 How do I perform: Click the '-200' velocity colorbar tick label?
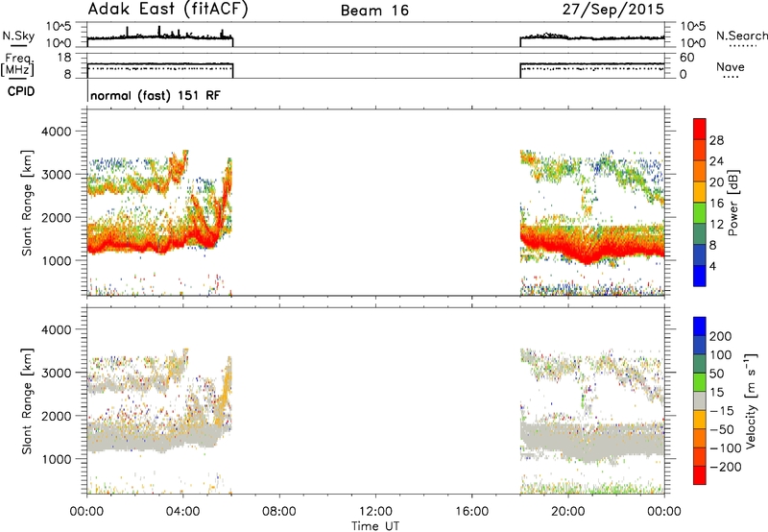pos(726,467)
